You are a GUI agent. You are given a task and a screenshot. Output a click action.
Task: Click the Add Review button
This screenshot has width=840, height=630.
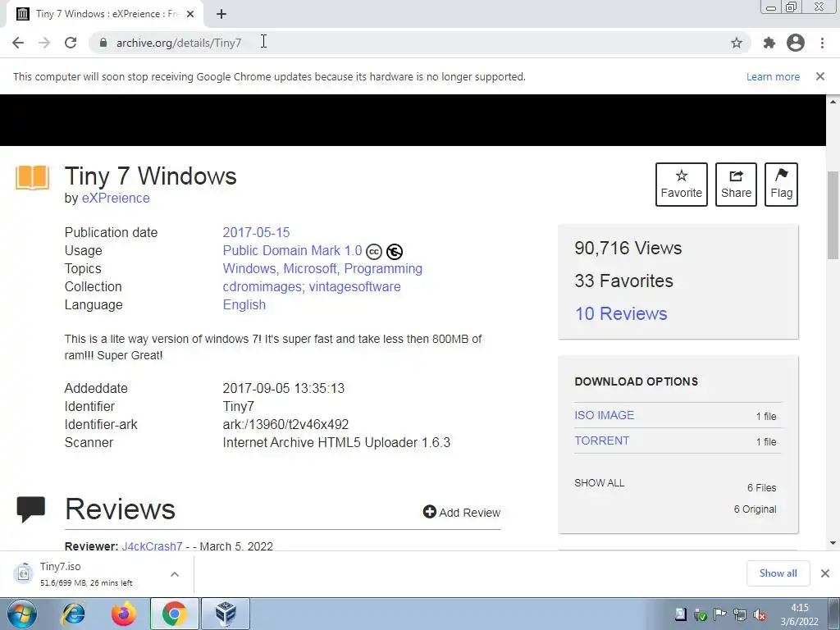[462, 513]
